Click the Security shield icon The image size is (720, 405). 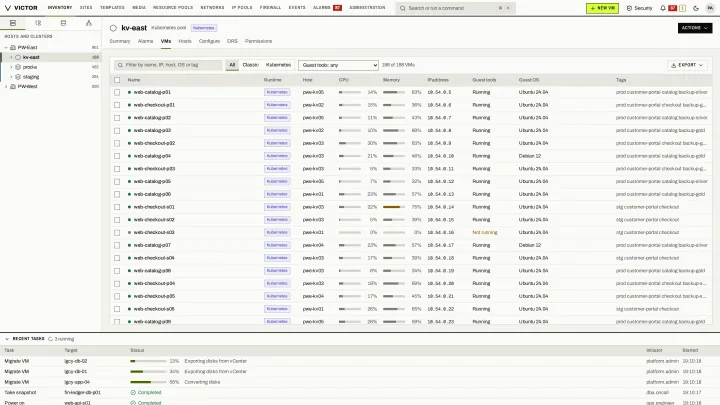coord(629,8)
